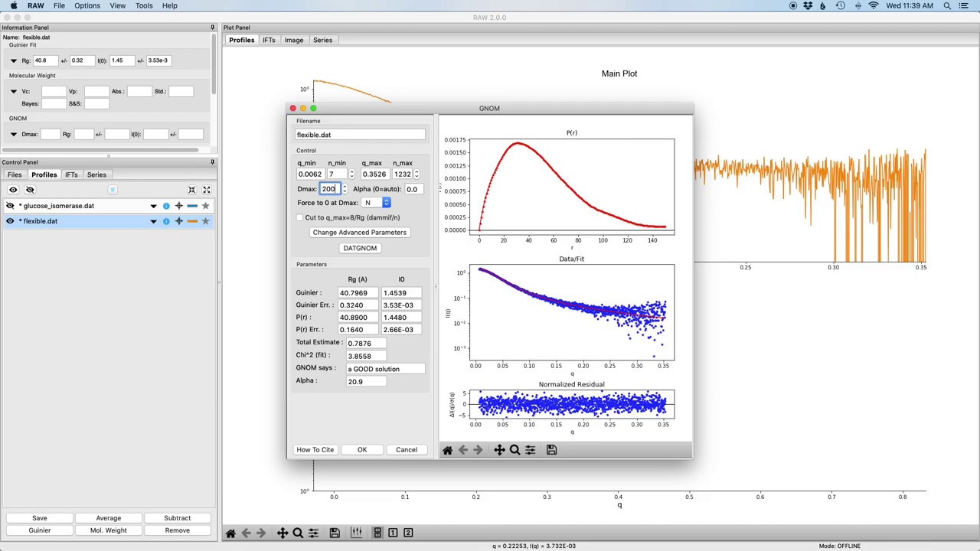Image resolution: width=980 pixels, height=551 pixels.
Task: Show only plot 1 in the main toolbar
Action: 393,533
